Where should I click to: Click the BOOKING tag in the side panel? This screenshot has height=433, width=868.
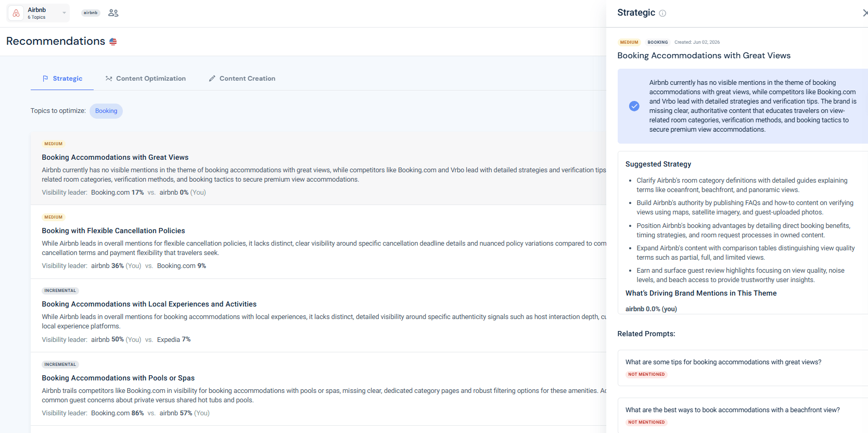click(x=658, y=42)
